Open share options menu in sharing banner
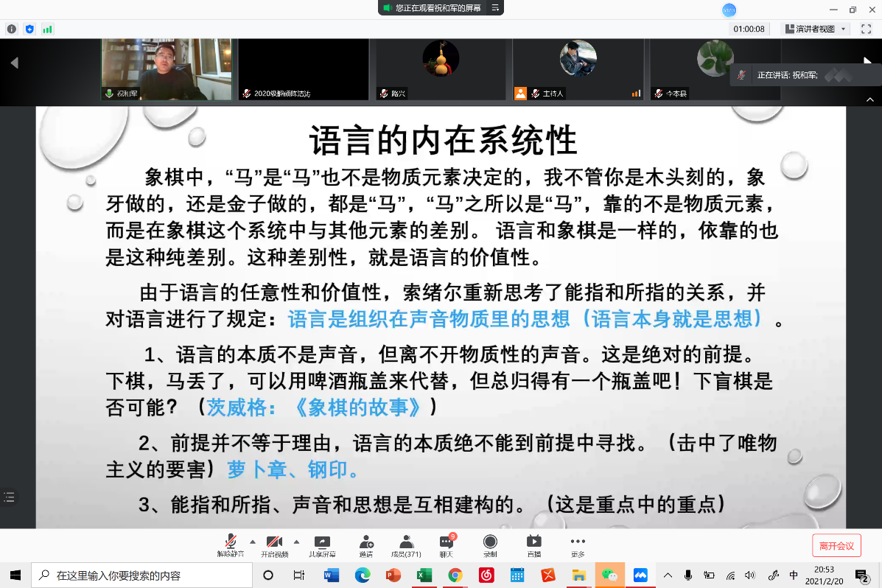Image resolution: width=882 pixels, height=588 pixels. pos(496,8)
